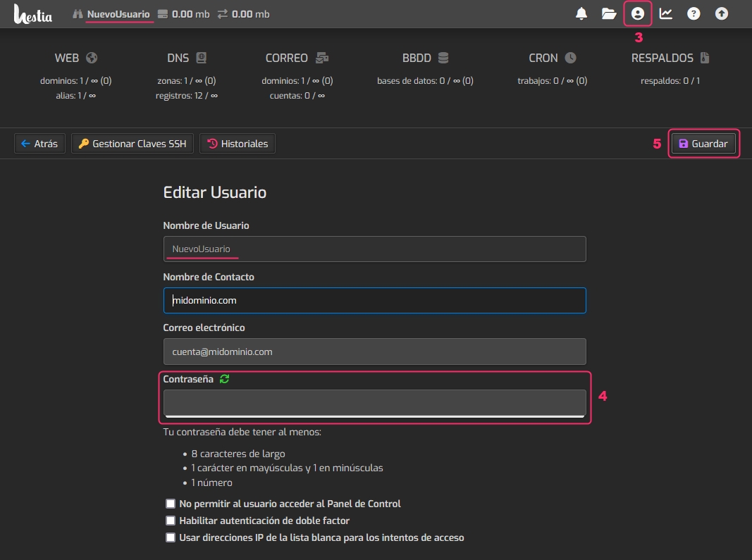The image size is (752, 560).
Task: Open the help question mark icon
Action: (x=694, y=13)
